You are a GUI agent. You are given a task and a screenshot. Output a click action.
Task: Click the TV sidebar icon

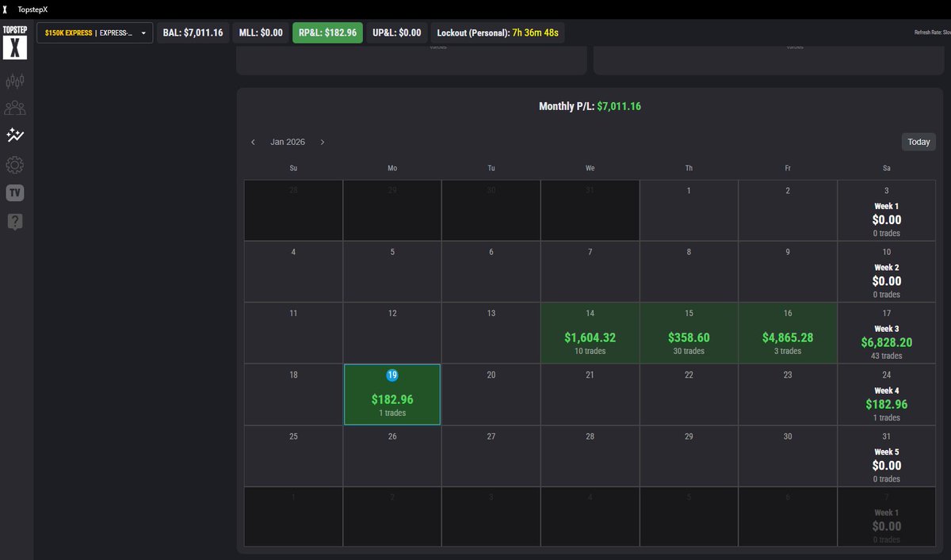14,192
